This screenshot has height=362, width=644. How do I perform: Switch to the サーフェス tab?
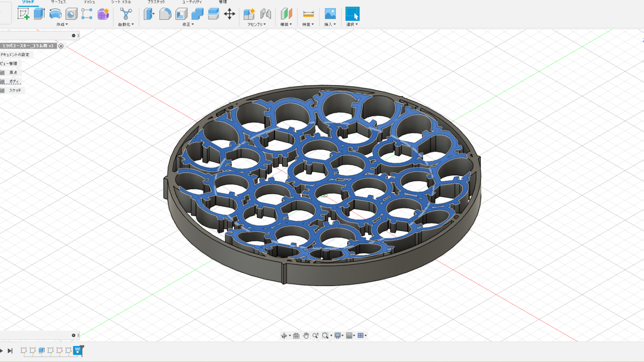point(58,2)
